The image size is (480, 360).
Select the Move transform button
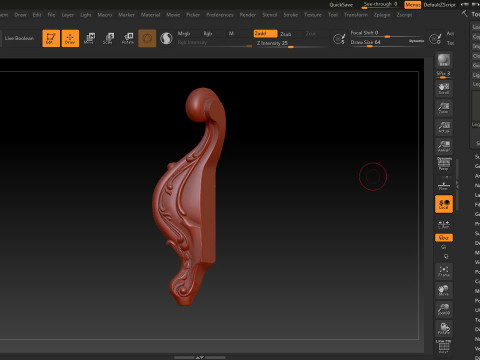89,38
